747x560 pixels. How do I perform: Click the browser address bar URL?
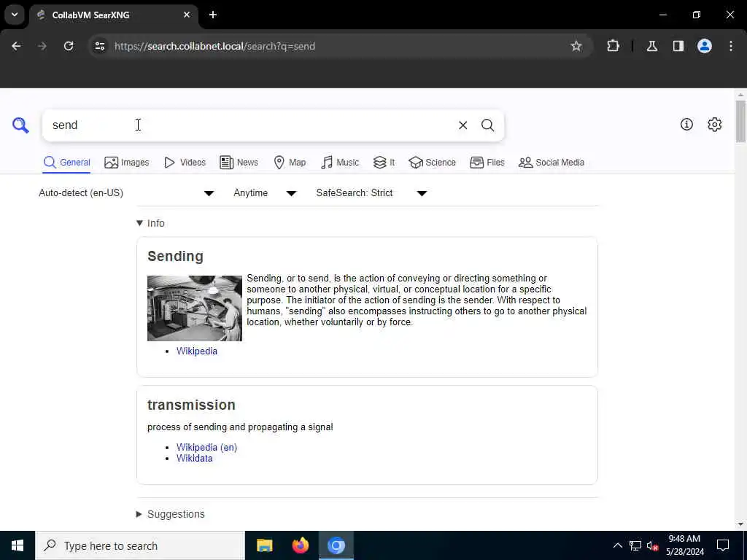(215, 46)
